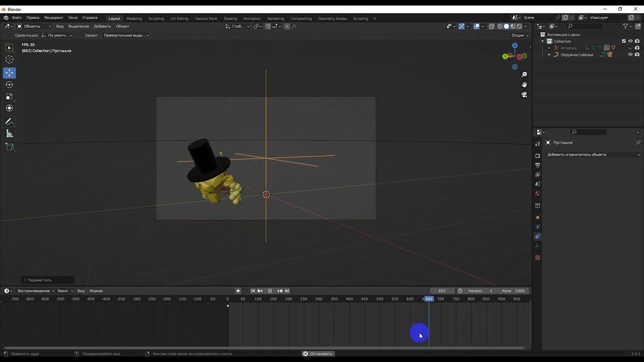Toggle viewport overlays display

coord(476,26)
